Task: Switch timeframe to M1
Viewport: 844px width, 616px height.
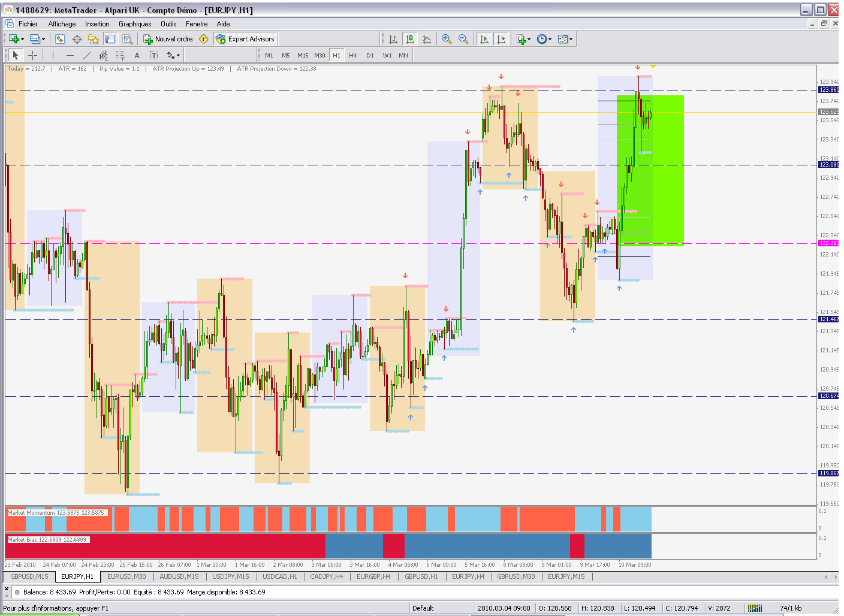Action: (269, 55)
